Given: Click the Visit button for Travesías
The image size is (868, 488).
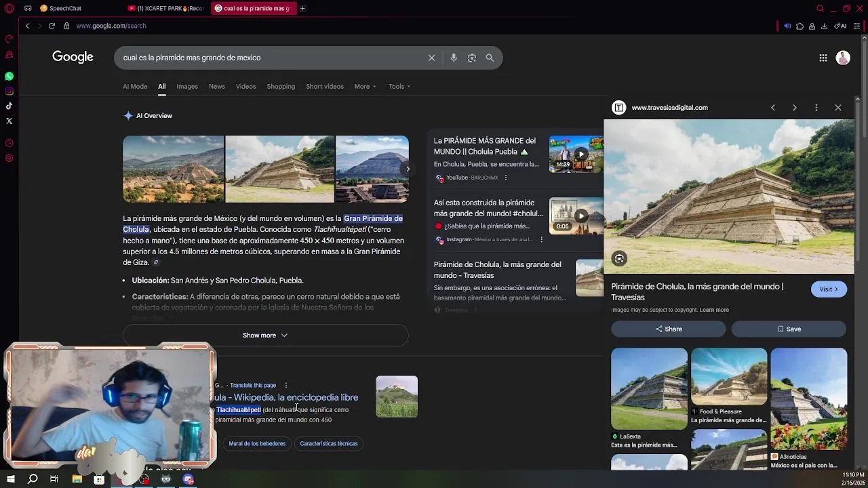Looking at the screenshot, I should 829,289.
